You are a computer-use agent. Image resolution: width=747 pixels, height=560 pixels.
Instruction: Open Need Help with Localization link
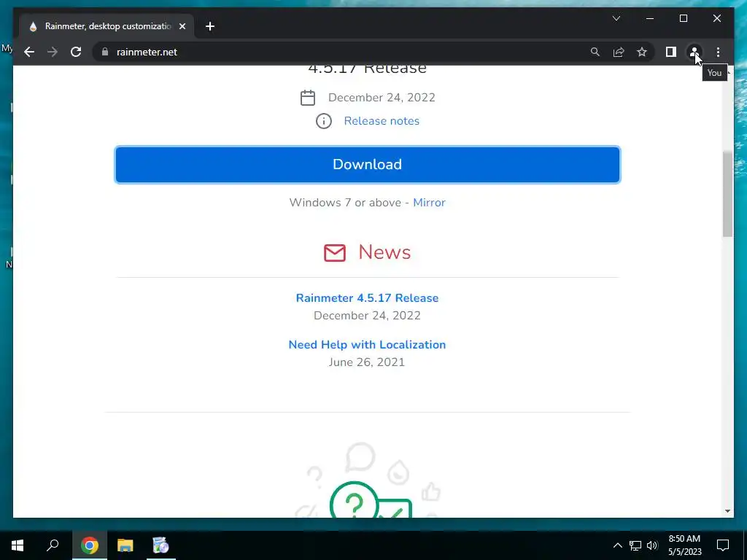(x=367, y=345)
